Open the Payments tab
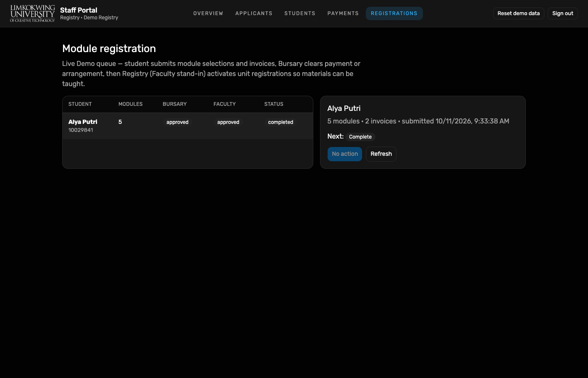Image resolution: width=588 pixels, height=378 pixels. click(343, 13)
